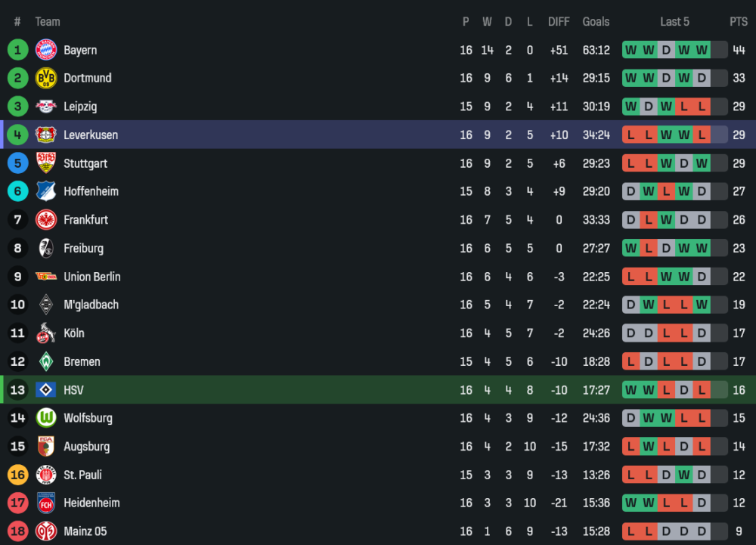Click the Köln club crest

[46, 333]
